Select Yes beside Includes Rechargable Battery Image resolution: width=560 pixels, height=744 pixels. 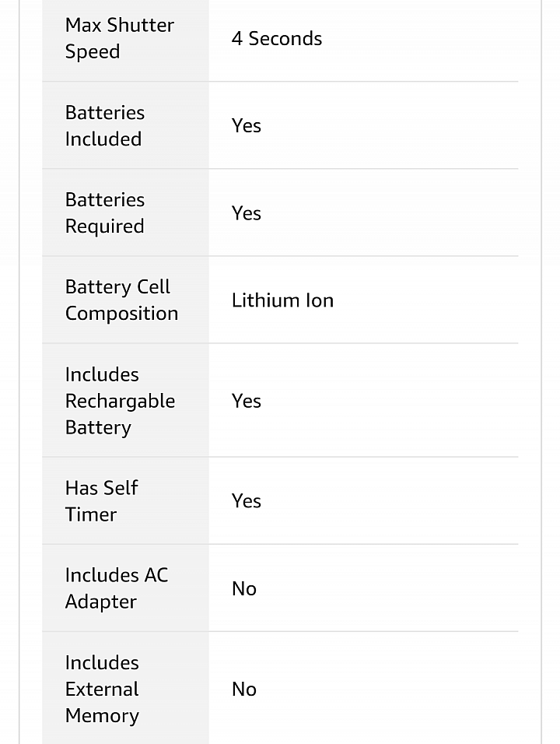coord(246,401)
